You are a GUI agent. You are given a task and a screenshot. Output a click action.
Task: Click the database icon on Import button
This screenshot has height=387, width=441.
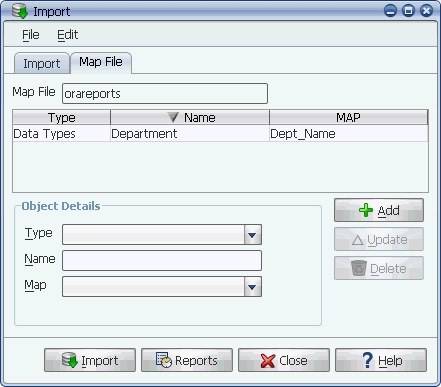click(70, 360)
